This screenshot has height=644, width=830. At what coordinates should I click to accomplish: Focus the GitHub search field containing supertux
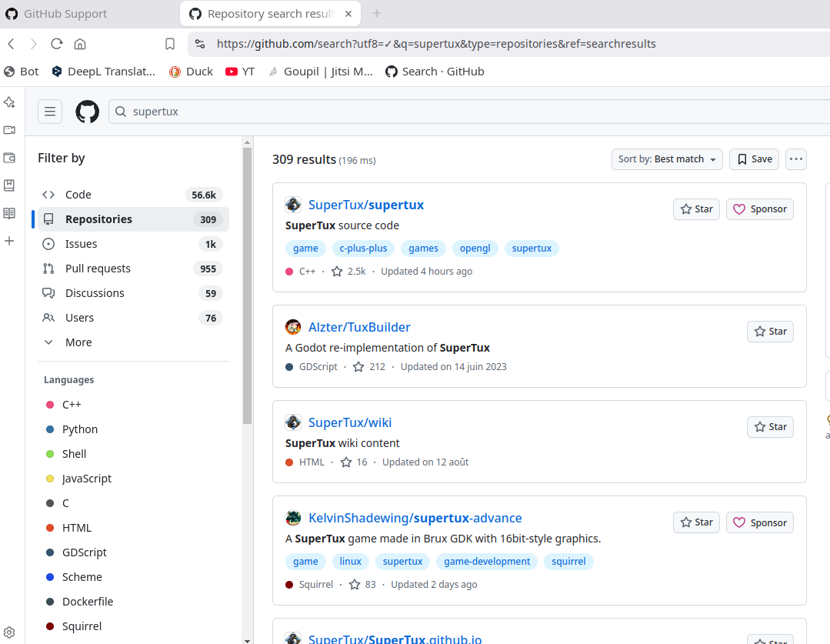pos(471,112)
